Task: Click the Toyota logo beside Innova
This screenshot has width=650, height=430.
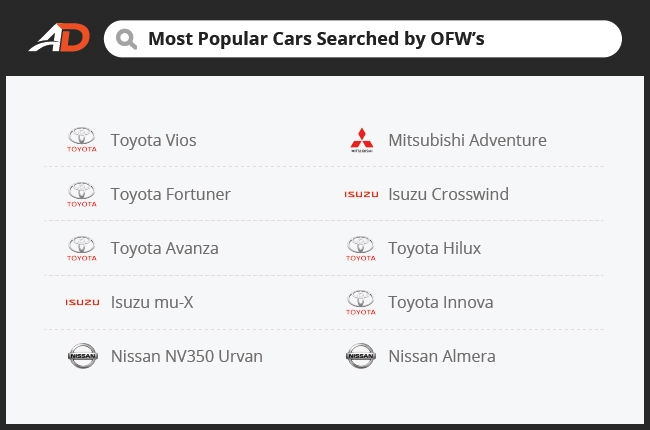Action: coord(361,302)
